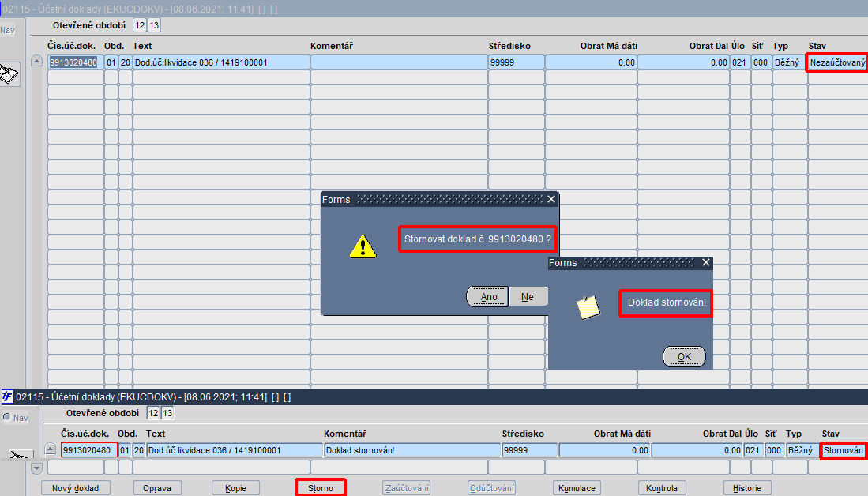
Task: Click the Kopie button
Action: pos(236,487)
